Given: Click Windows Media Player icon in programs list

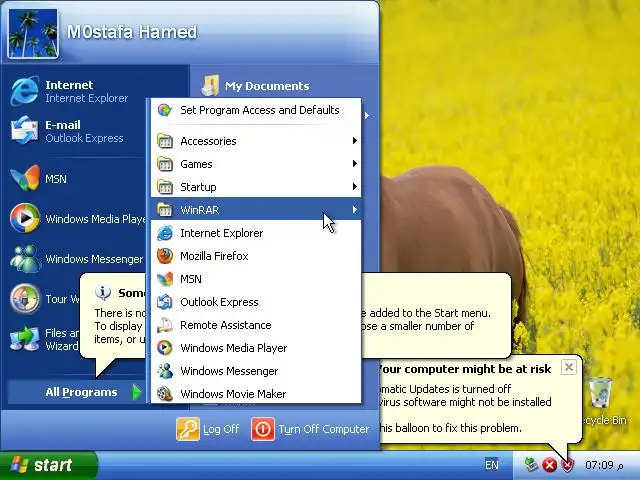Looking at the screenshot, I should click(x=165, y=348).
